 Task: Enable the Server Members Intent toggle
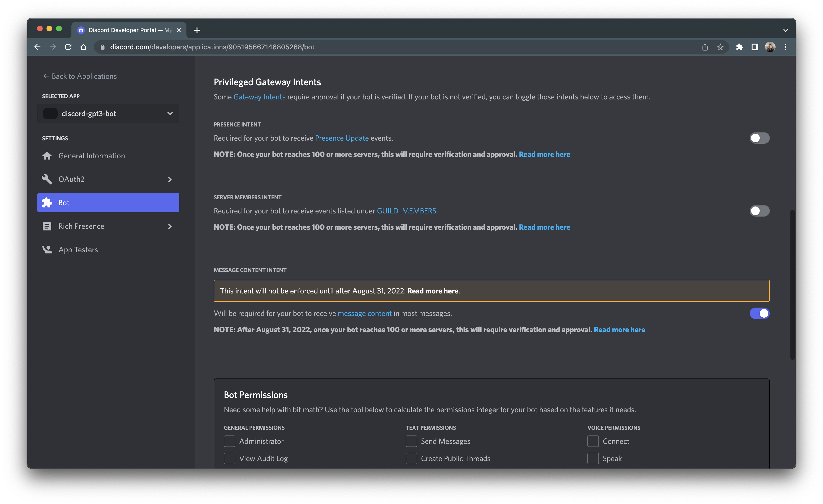click(759, 211)
